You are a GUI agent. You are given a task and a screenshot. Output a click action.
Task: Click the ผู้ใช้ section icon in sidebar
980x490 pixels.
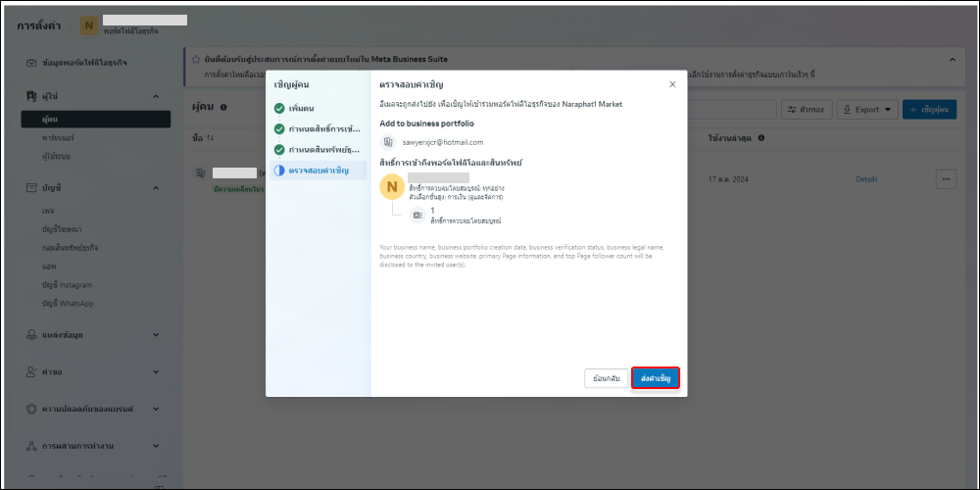pyautogui.click(x=30, y=97)
